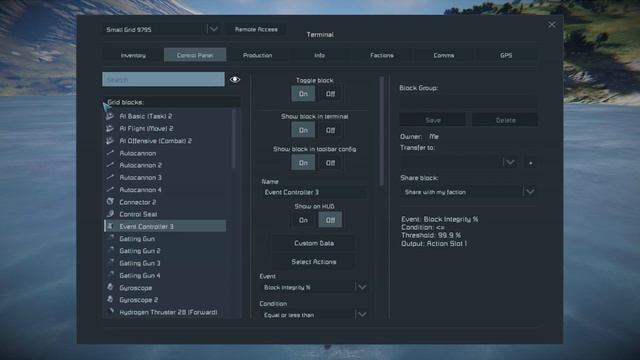Image resolution: width=640 pixels, height=360 pixels.
Task: Click the Autocannon 2 weapon icon
Action: (110, 165)
